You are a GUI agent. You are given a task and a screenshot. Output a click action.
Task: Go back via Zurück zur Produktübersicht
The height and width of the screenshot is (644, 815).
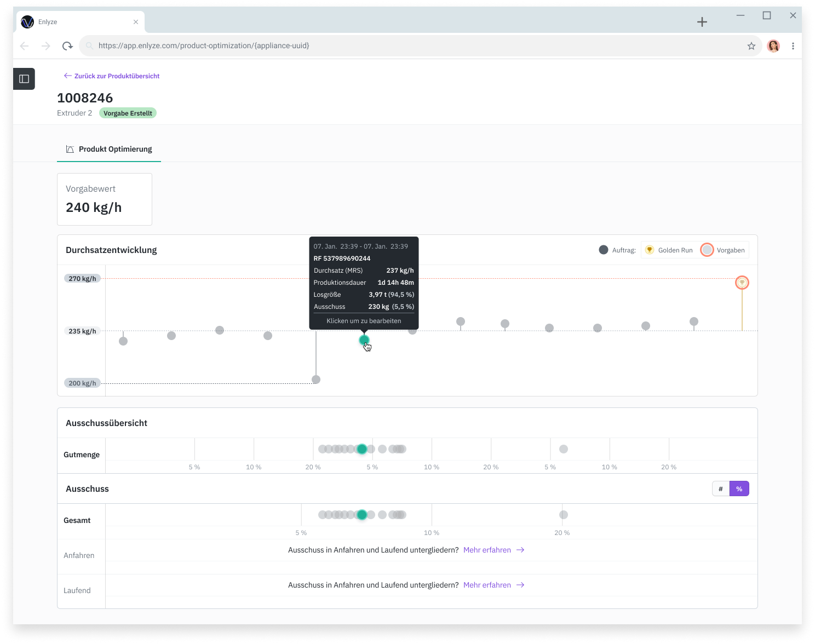[112, 76]
